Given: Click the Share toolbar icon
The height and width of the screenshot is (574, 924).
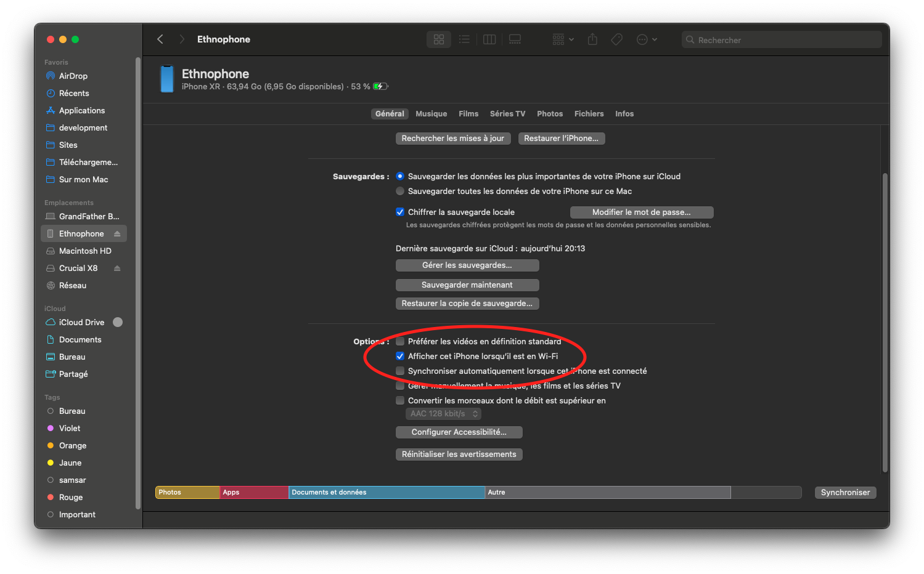Looking at the screenshot, I should [592, 39].
